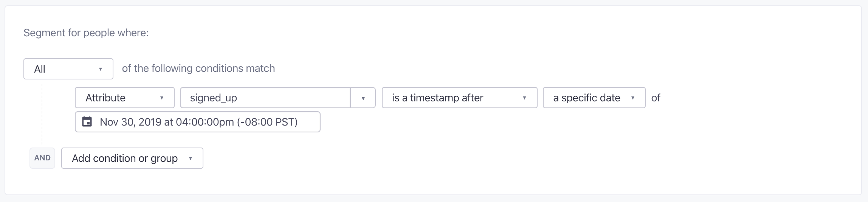This screenshot has width=868, height=202.
Task: Click the caret on 'is a timestamp after'
Action: click(524, 98)
